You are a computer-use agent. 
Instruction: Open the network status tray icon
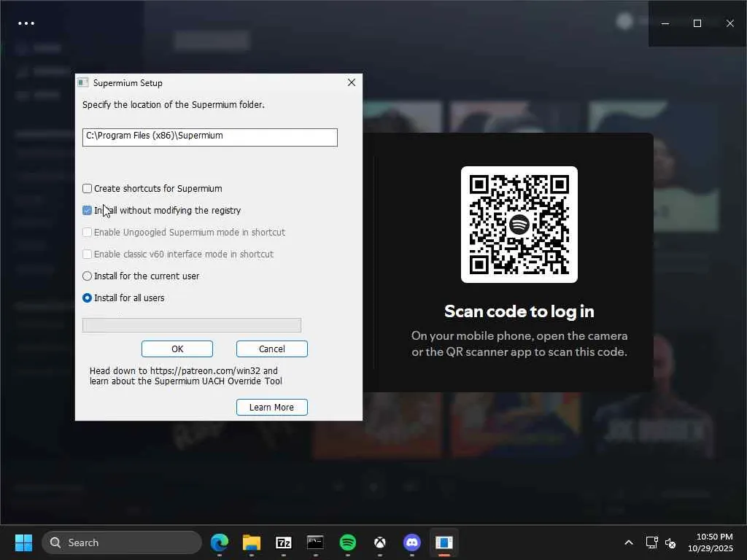651,542
